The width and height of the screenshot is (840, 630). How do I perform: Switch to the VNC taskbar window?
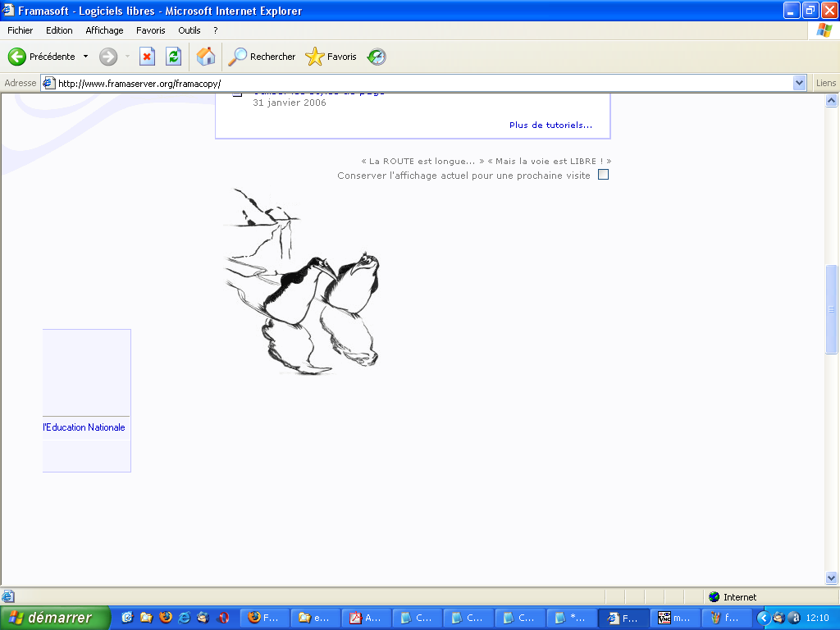(676, 618)
